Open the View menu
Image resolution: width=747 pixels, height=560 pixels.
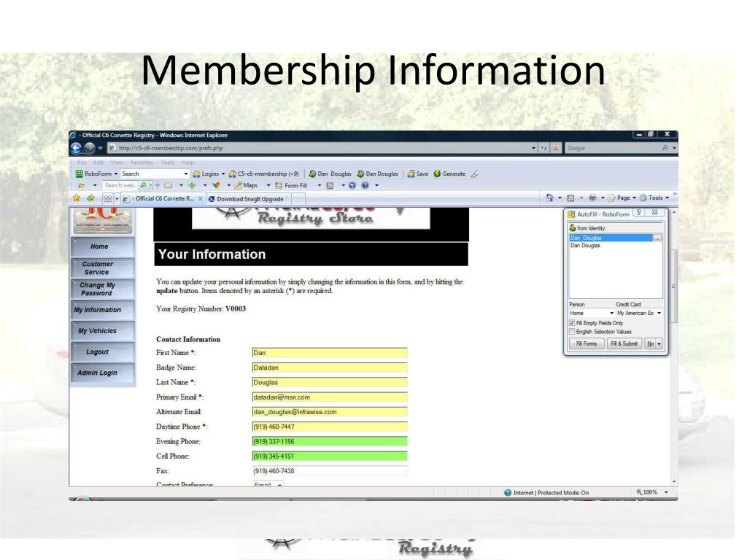[116, 163]
